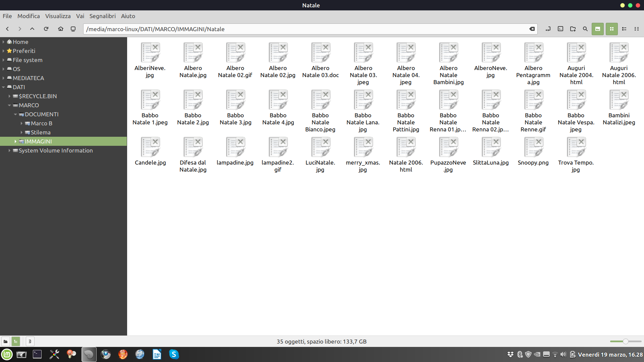This screenshot has width=644, height=362.
Task: Open a terminal from the toolbar
Action: click(560, 29)
